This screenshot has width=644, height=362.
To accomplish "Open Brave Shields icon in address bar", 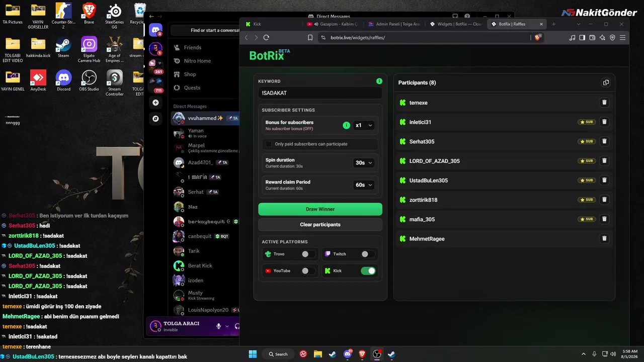I will (538, 37).
